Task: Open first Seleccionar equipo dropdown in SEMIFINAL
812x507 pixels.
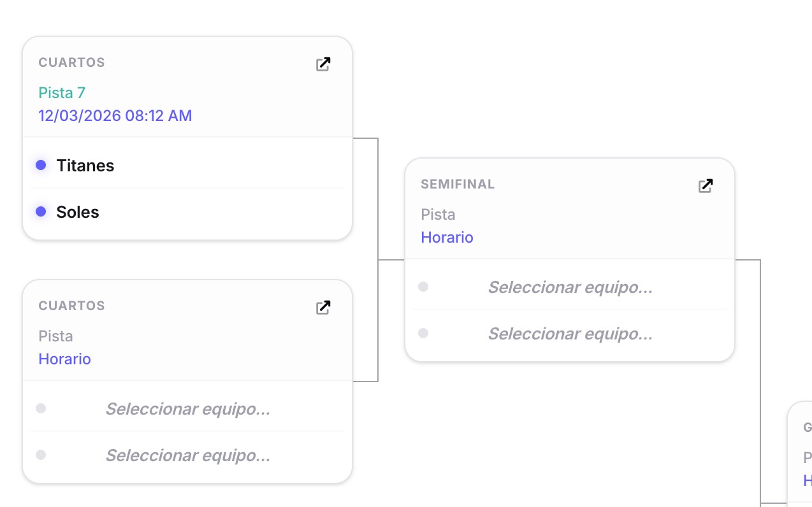Action: [x=570, y=287]
